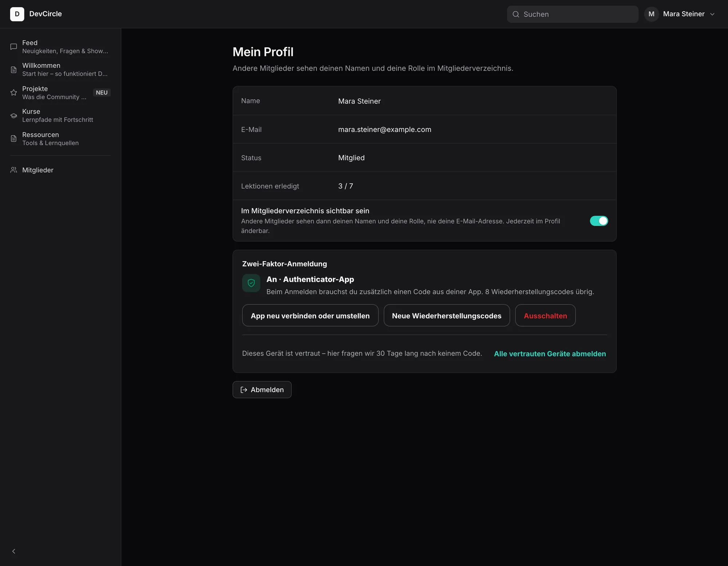Click the red Ausschalten button

tap(545, 315)
